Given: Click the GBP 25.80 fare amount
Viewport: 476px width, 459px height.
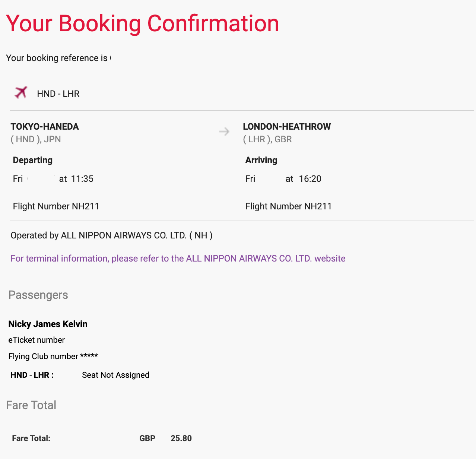Looking at the screenshot, I should [x=166, y=439].
